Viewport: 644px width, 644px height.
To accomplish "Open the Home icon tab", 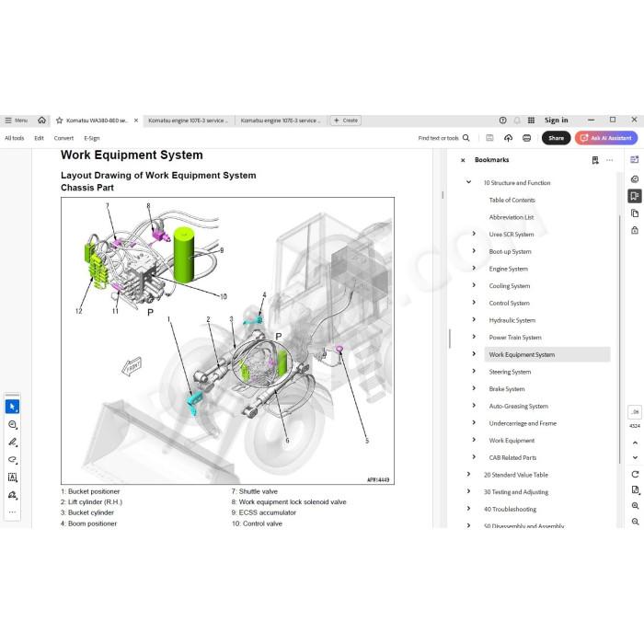I will [x=41, y=121].
